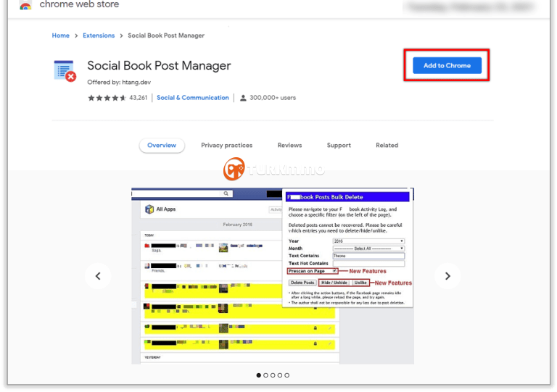
Task: Select the second carousel dot
Action: click(x=265, y=375)
